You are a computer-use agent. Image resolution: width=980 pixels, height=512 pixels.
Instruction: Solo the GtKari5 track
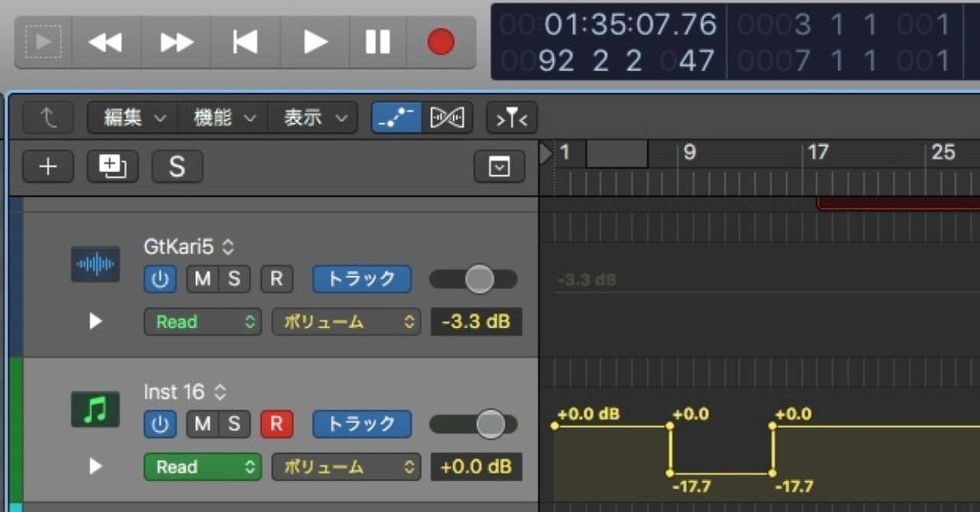tap(234, 279)
